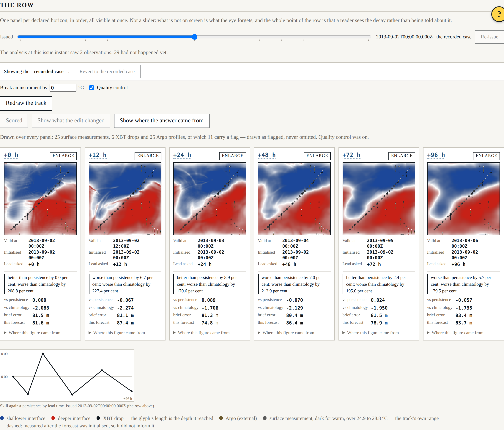Screen dimensions: 504x430
Task: Select the 'Show where the answer came from' view
Action: click(x=162, y=121)
